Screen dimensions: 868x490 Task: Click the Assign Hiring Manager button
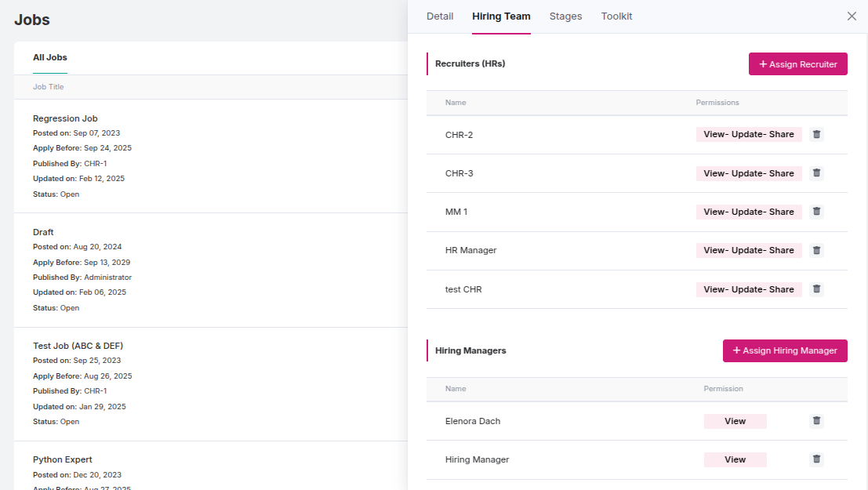[x=785, y=350]
